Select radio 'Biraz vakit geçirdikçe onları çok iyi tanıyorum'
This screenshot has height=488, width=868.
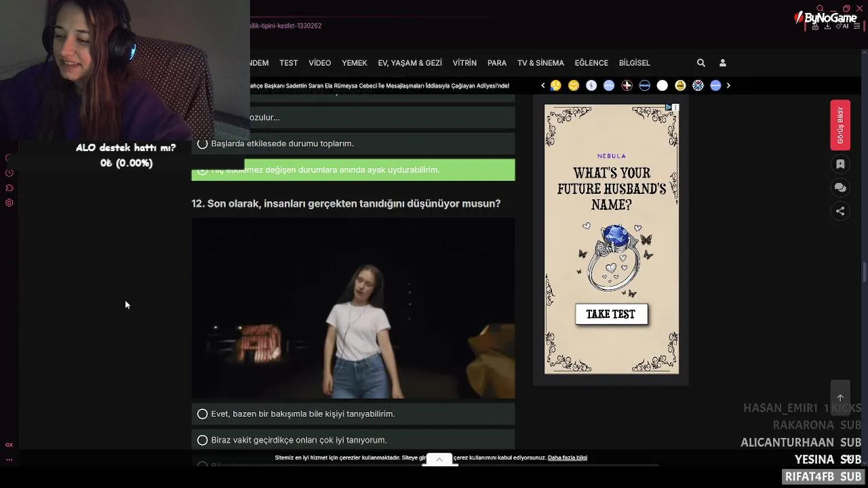202,440
